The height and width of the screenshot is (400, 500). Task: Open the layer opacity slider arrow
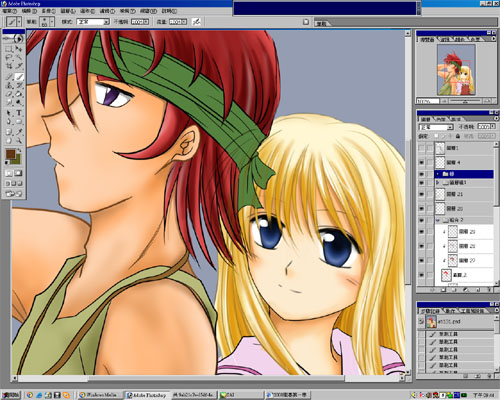click(492, 127)
